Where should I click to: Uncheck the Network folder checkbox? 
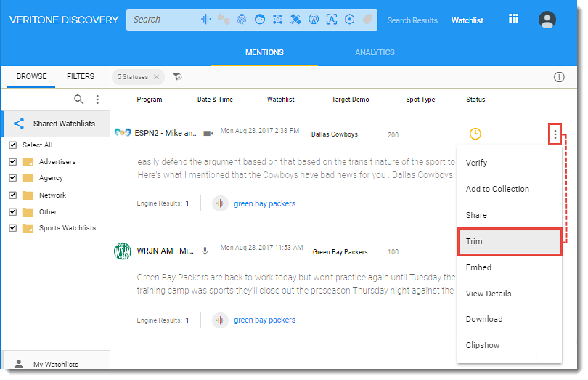(x=13, y=195)
